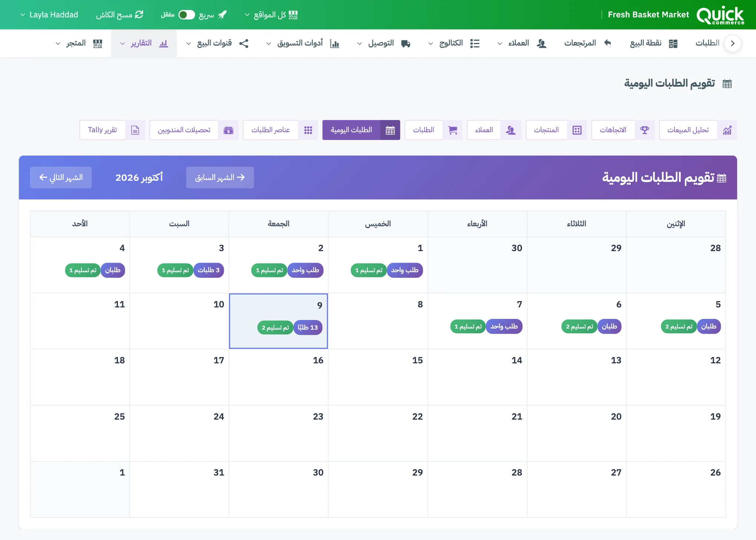Viewport: 756px width, 540px height.
Task: Open نقطة البيع nav item
Action: click(x=654, y=43)
